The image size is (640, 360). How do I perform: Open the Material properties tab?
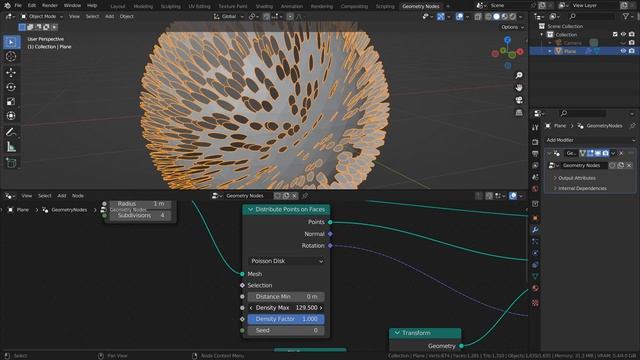click(x=535, y=288)
